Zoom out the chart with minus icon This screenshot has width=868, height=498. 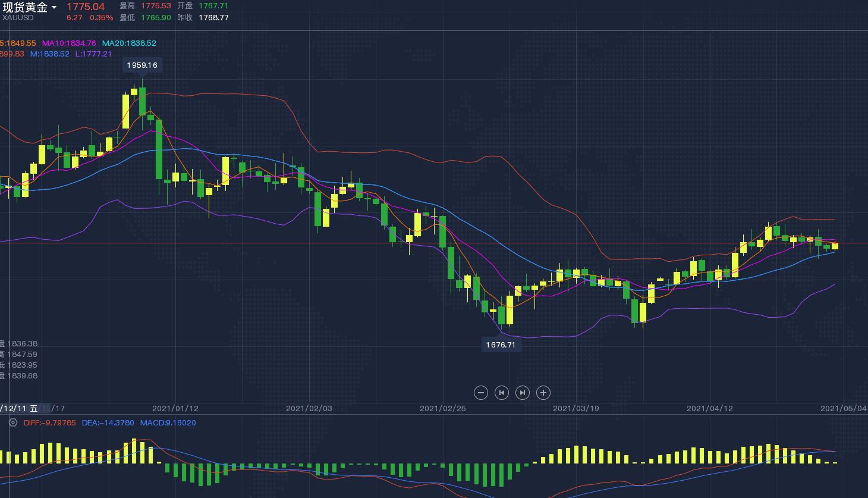tap(481, 393)
